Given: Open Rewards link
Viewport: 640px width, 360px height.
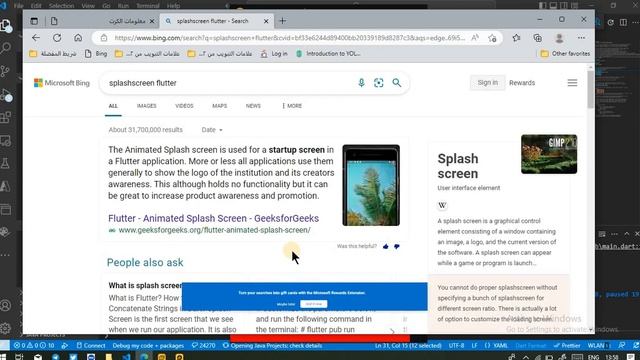Looking at the screenshot, I should (x=522, y=83).
